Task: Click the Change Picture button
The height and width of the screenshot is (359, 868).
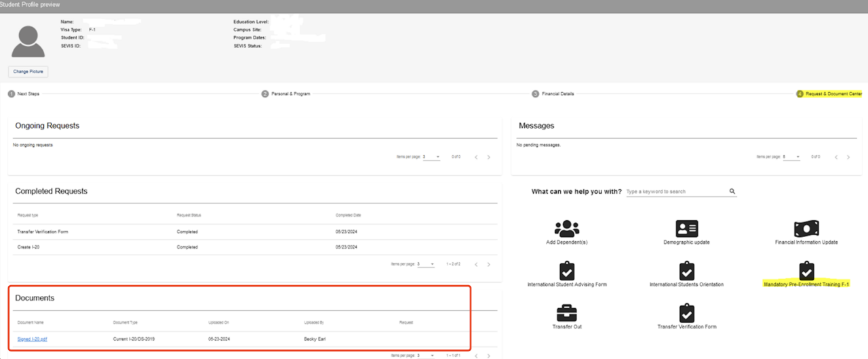Action: point(28,71)
